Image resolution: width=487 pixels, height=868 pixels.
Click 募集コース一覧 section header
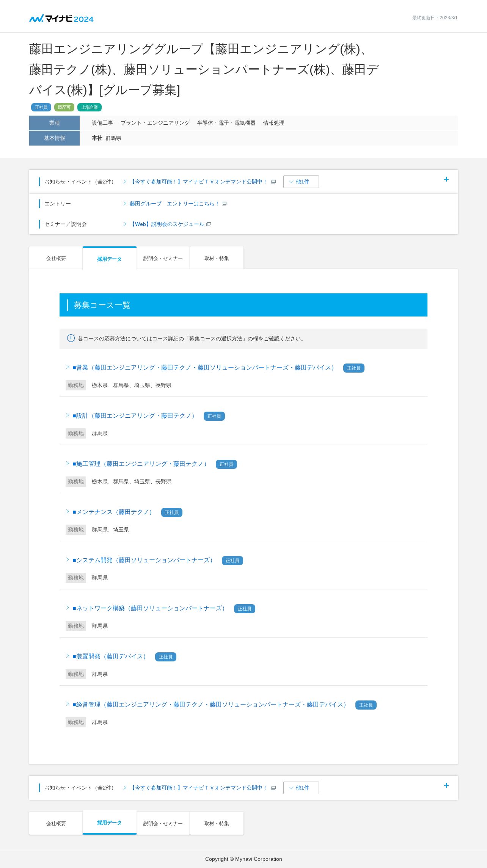point(243,305)
